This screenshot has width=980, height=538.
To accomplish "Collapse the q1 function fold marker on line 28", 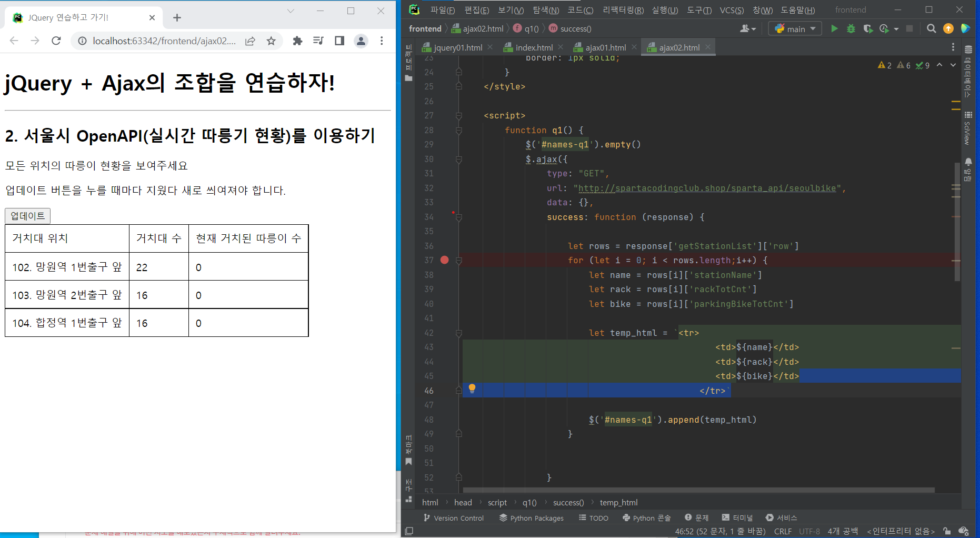I will (458, 130).
